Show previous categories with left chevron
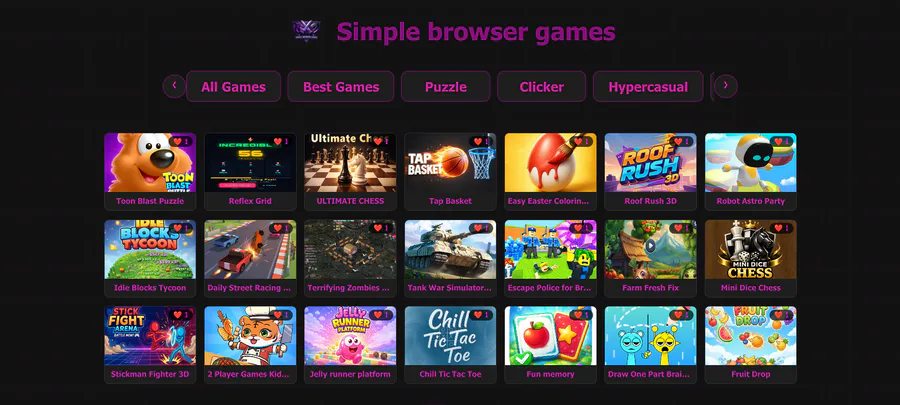Viewport: 900px width, 405px height. [x=174, y=86]
